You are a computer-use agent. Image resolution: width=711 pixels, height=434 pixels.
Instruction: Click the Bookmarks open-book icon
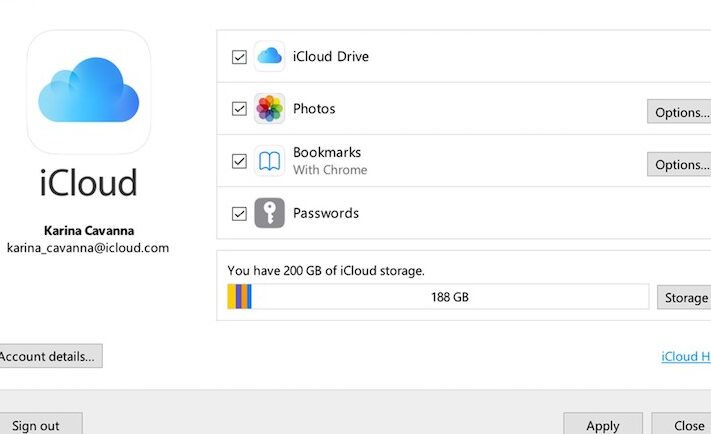tap(269, 161)
